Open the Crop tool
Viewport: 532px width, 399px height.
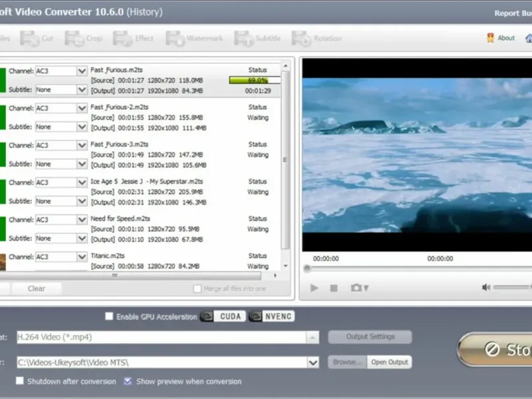(84, 39)
